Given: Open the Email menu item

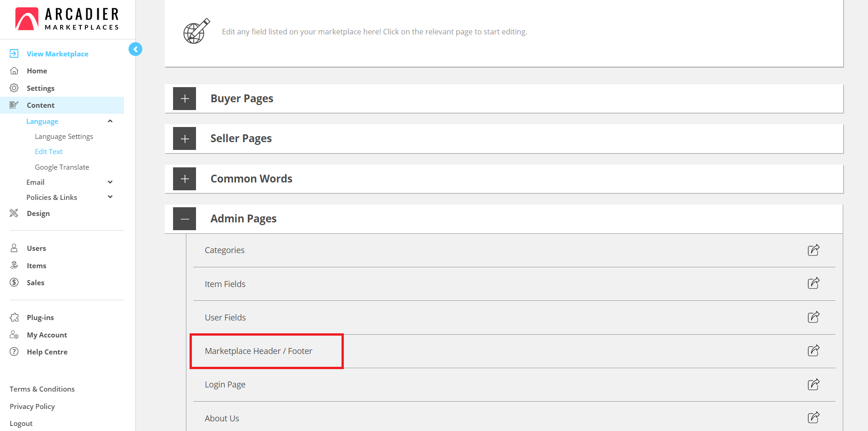Looking at the screenshot, I should 35,182.
